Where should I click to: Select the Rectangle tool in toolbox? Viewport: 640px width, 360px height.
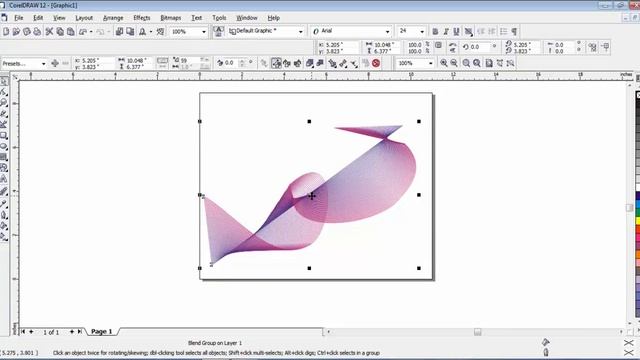(x=4, y=135)
